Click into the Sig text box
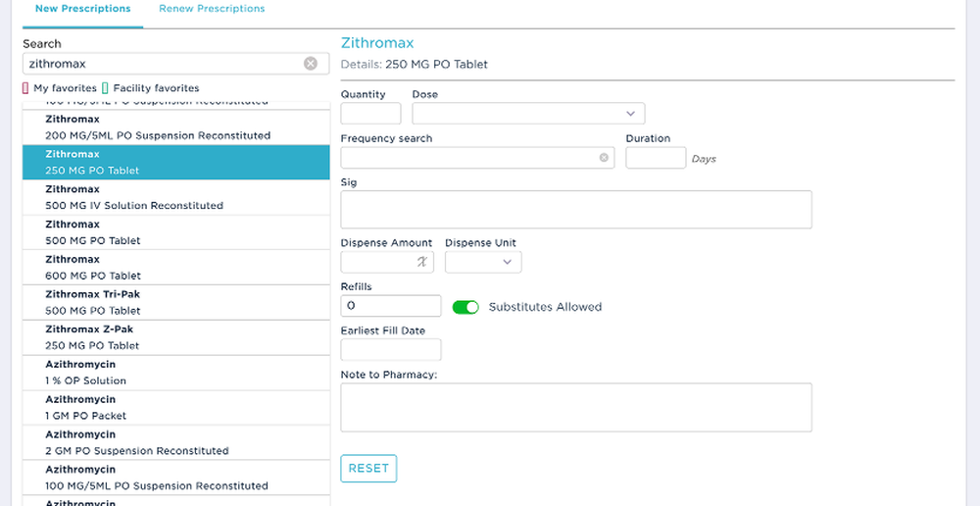This screenshot has height=506, width=980. [576, 209]
